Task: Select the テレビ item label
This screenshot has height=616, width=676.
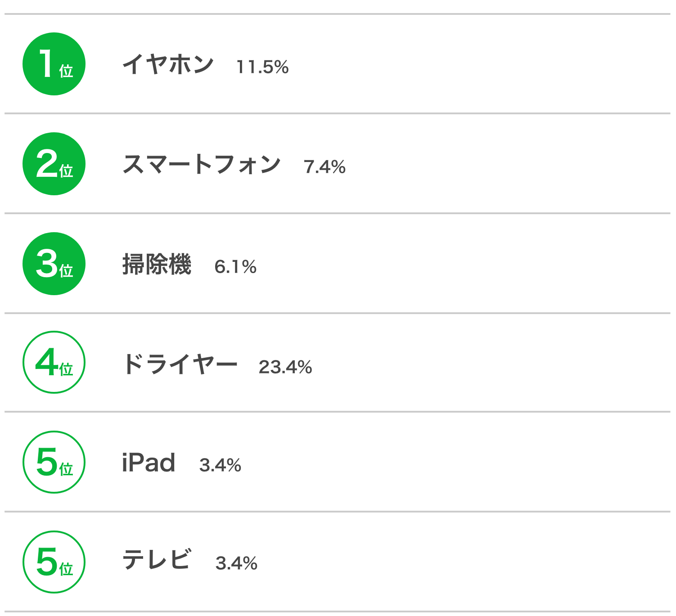Action: (x=157, y=560)
